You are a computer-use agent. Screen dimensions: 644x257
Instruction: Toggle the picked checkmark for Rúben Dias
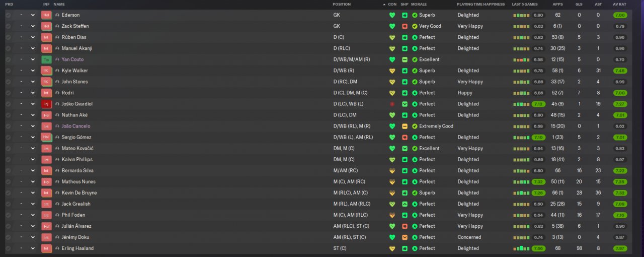click(x=8, y=37)
